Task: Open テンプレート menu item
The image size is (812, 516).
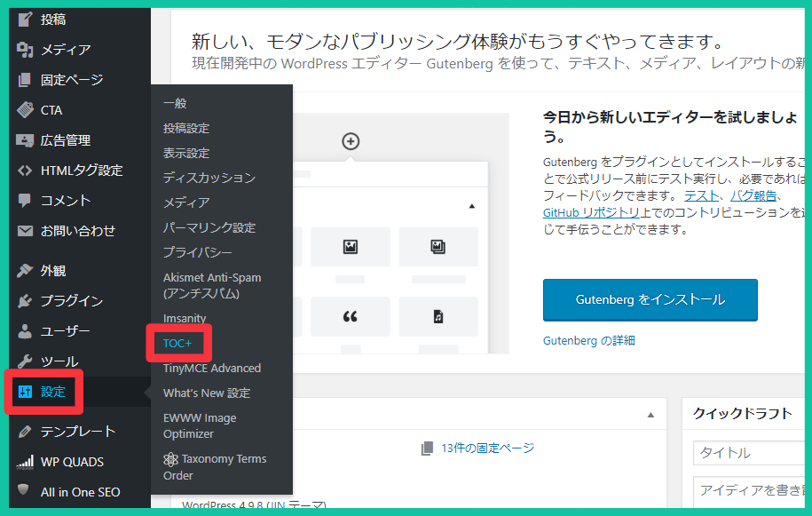Action: click(78, 431)
